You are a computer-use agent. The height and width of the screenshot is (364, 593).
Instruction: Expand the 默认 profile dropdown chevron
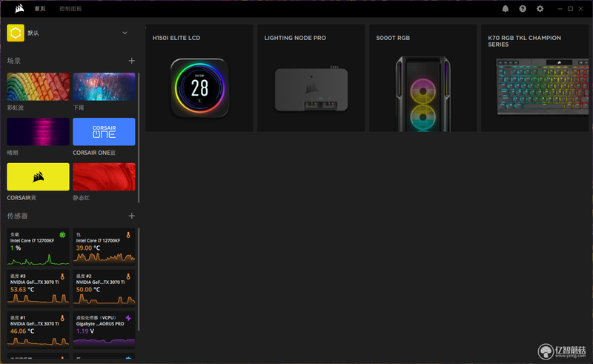pyautogui.click(x=125, y=33)
